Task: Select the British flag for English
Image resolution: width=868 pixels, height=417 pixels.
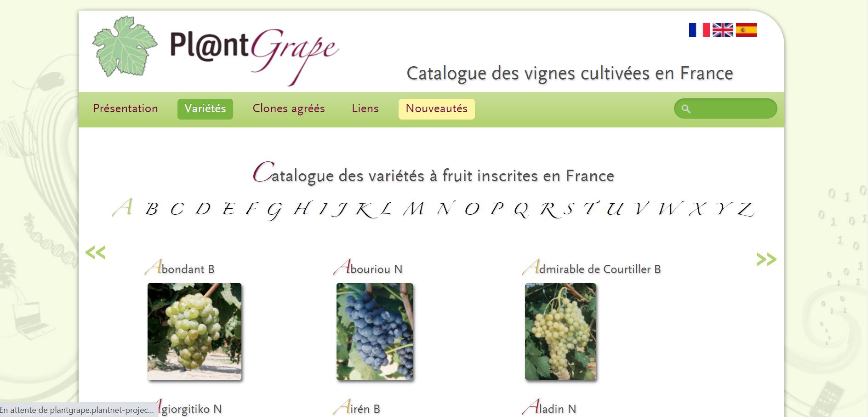Action: (723, 30)
